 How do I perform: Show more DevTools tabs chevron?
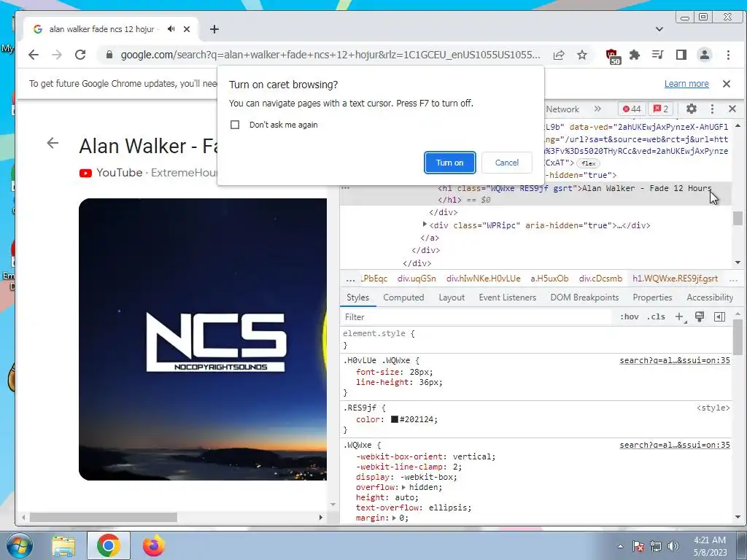(597, 109)
